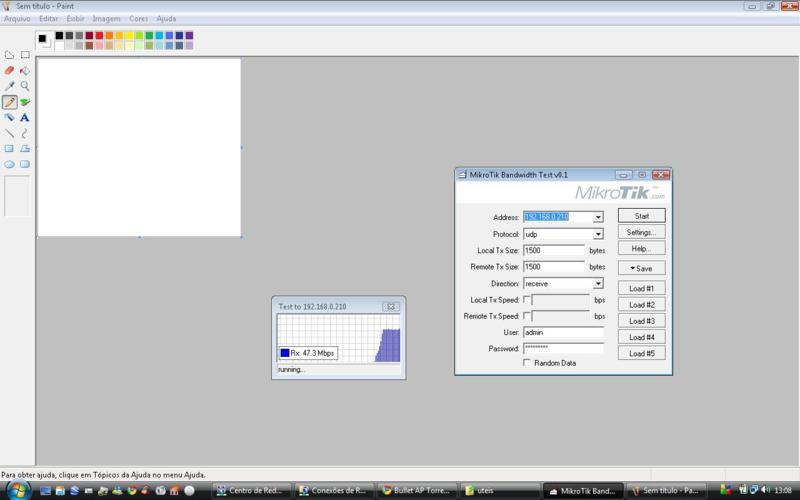
Task: Click the Paint icon in the title bar
Action: point(7,6)
